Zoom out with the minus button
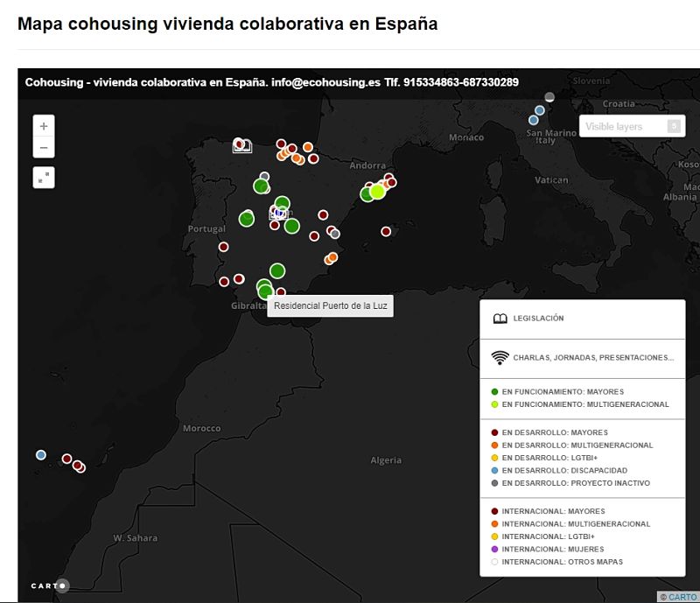Image resolution: width=700 pixels, height=603 pixels. tap(43, 147)
